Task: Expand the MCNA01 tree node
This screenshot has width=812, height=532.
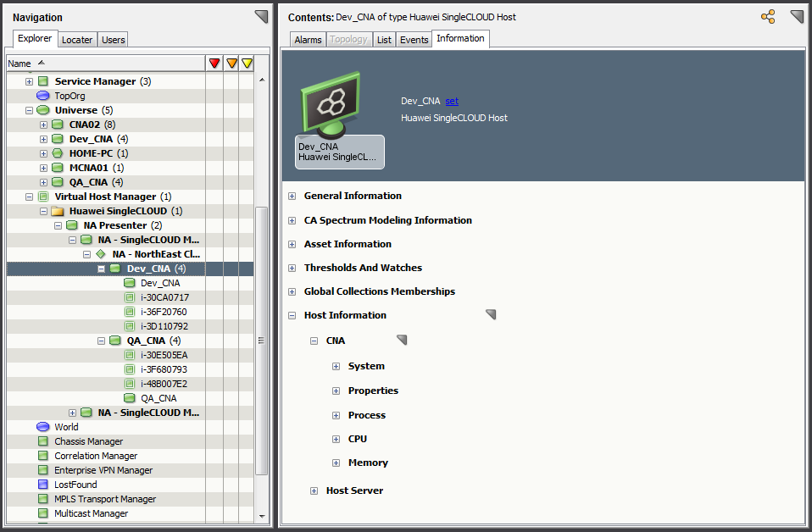Action: click(x=43, y=169)
